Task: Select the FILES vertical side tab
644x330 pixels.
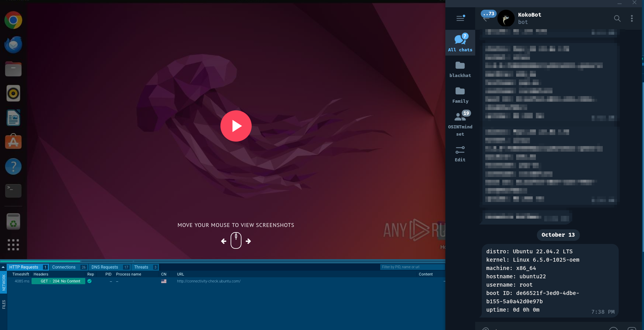Action: 4,304
